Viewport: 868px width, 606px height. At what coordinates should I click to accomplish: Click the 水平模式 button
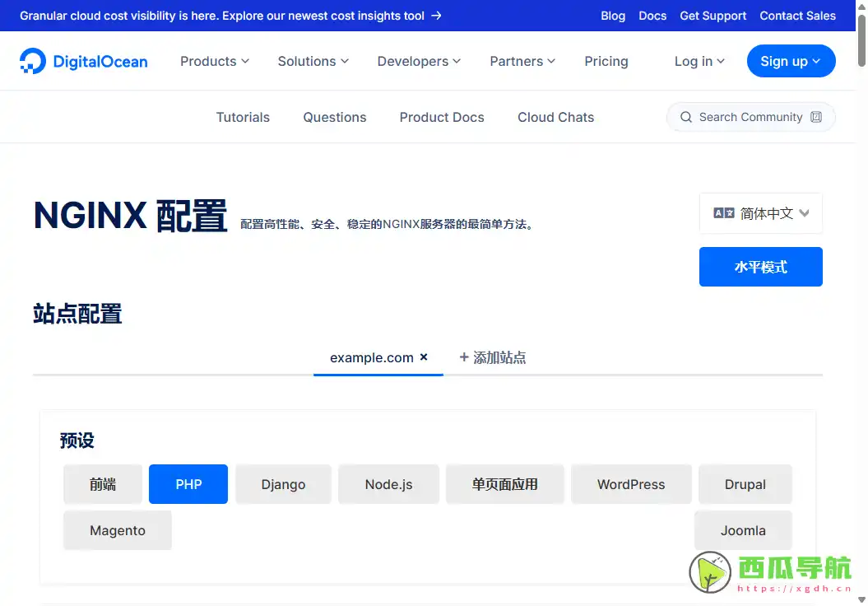point(760,266)
